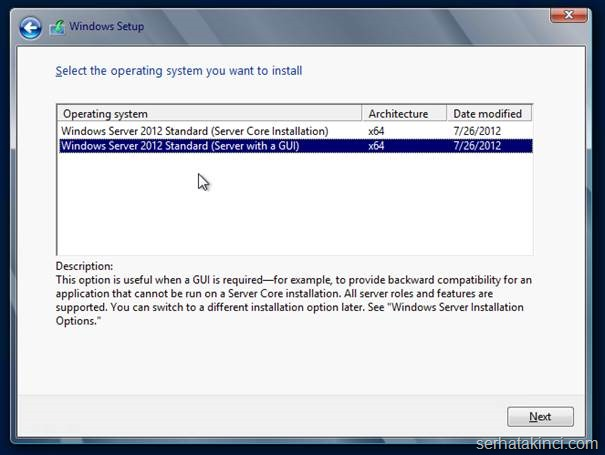The width and height of the screenshot is (605, 455).
Task: Click x64 in the Server with GUI row
Action: 376,146
